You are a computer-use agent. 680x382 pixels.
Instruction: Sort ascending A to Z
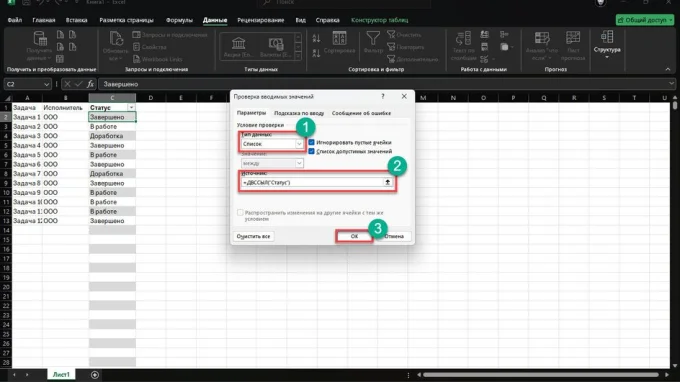coord(316,38)
